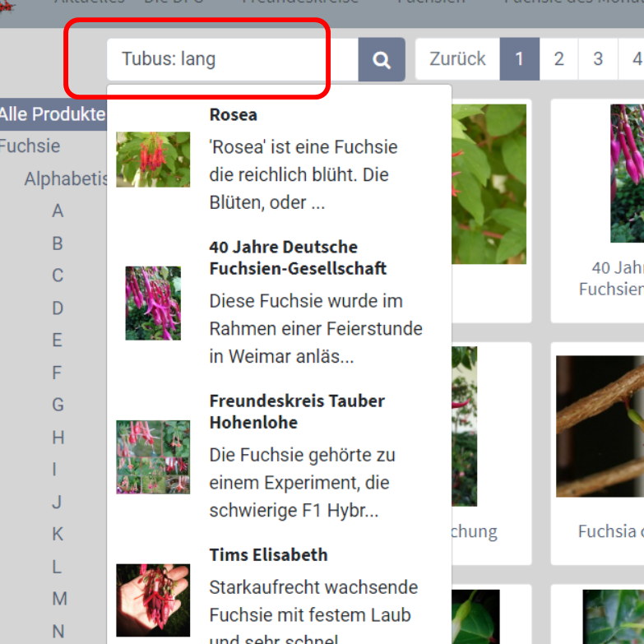Click thumbnail for 40 Jahre Deutsche Fuchsien-Gesellschaft
The image size is (644, 644).
point(153,303)
